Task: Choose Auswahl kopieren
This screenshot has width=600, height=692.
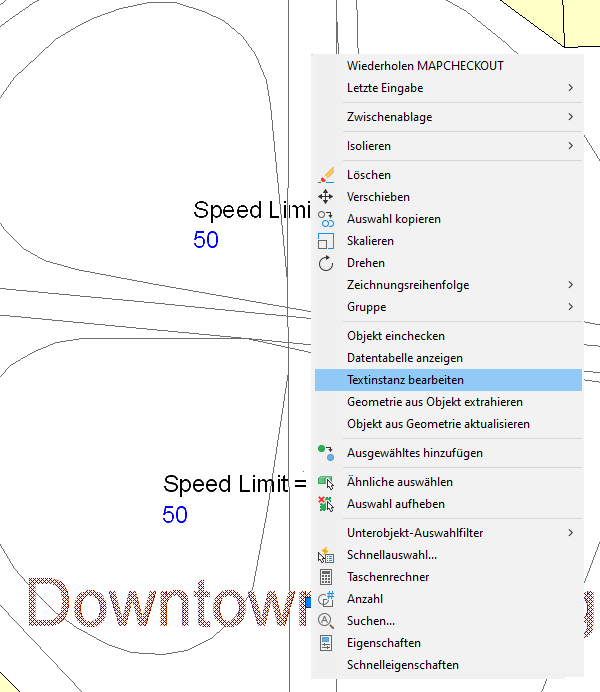Action: [x=448, y=219]
